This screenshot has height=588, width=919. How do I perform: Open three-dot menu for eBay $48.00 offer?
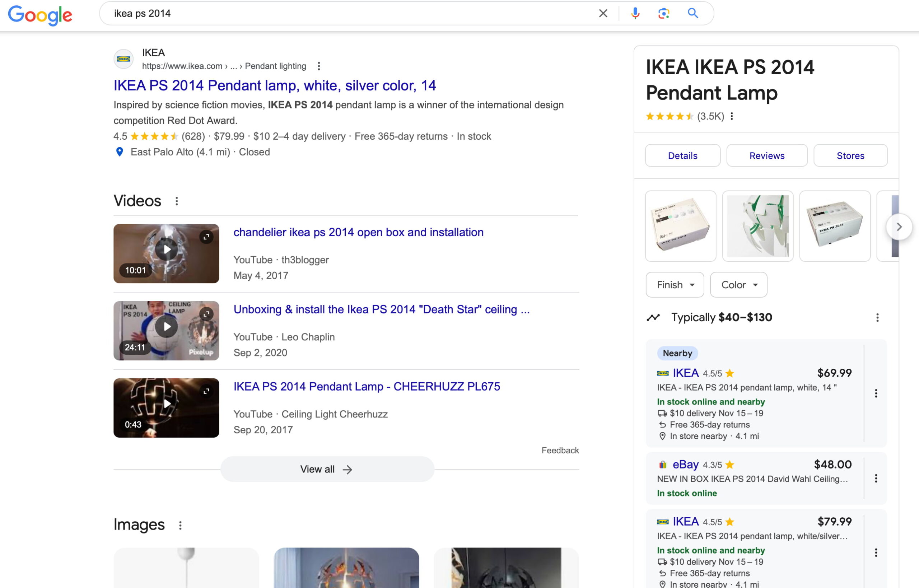(x=876, y=479)
